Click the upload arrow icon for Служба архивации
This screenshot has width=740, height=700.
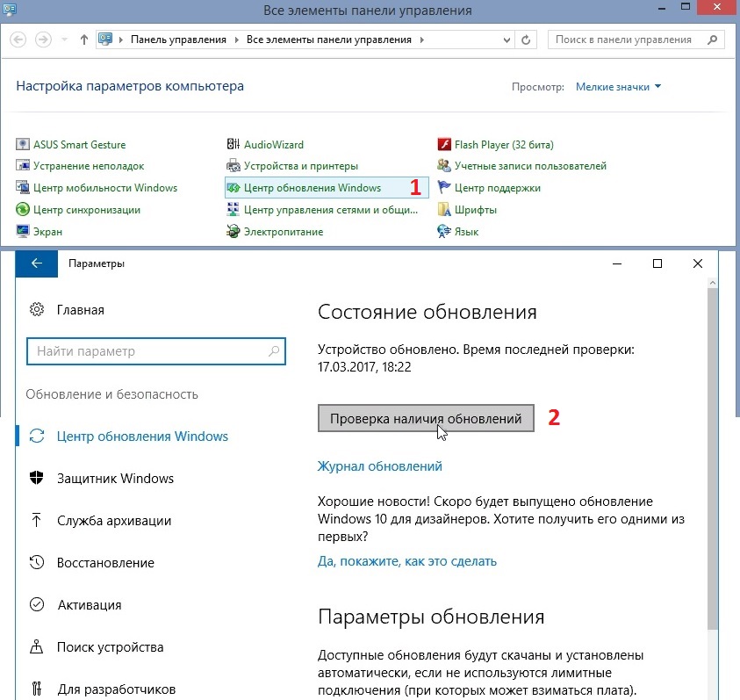37,520
